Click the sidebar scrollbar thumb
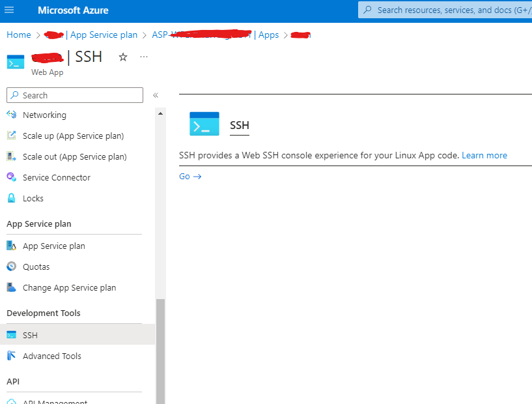Screen dimensions: 532x404 click(160, 351)
